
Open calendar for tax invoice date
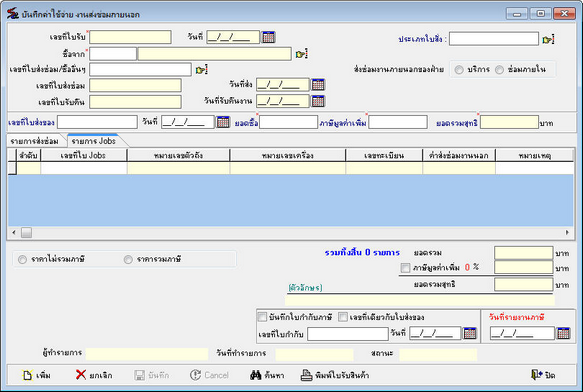[470, 333]
